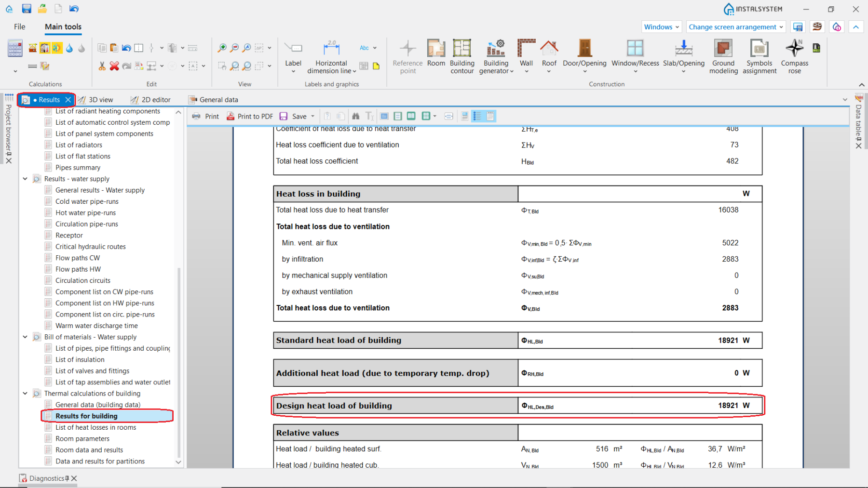The width and height of the screenshot is (868, 488).
Task: Open the Windows dropdown
Action: 662,27
